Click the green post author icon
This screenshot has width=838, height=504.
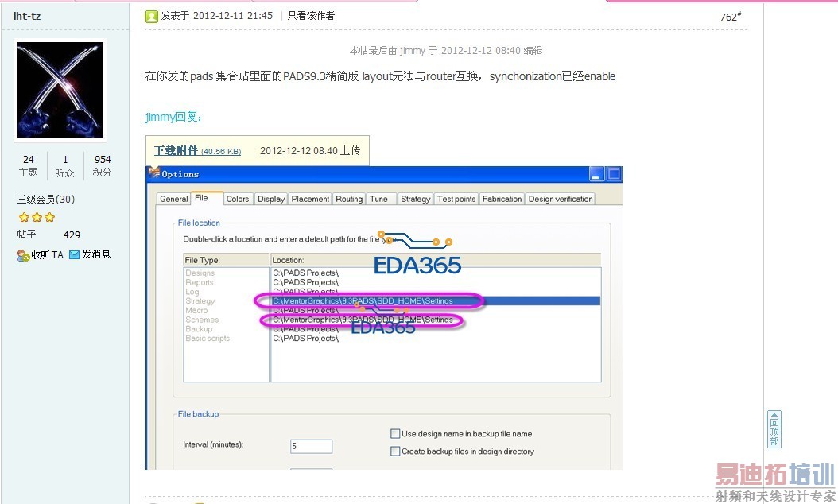click(152, 17)
